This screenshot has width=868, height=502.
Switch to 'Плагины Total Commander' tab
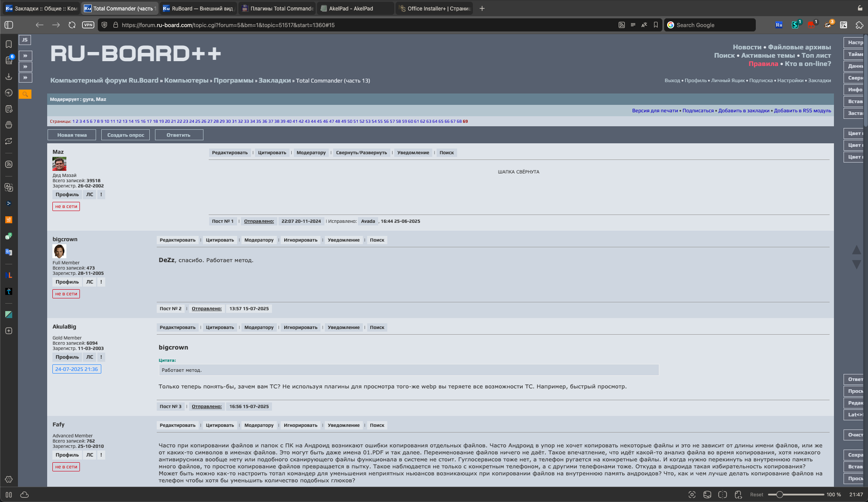pos(278,8)
